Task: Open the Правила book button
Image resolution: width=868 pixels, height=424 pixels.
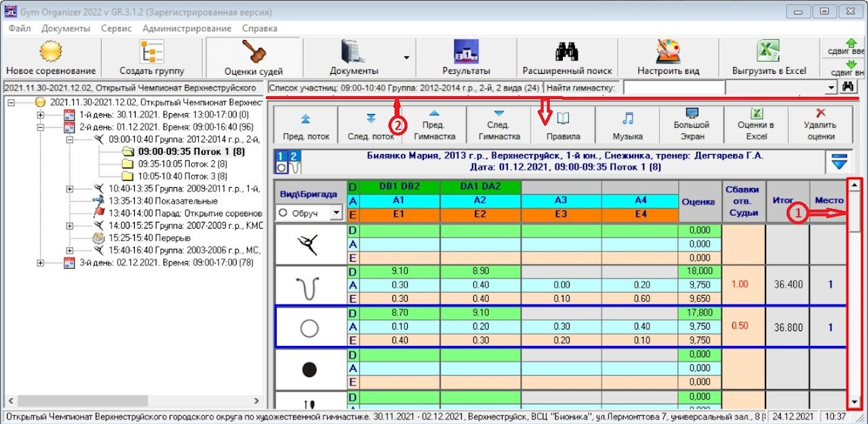Action: 563,119
